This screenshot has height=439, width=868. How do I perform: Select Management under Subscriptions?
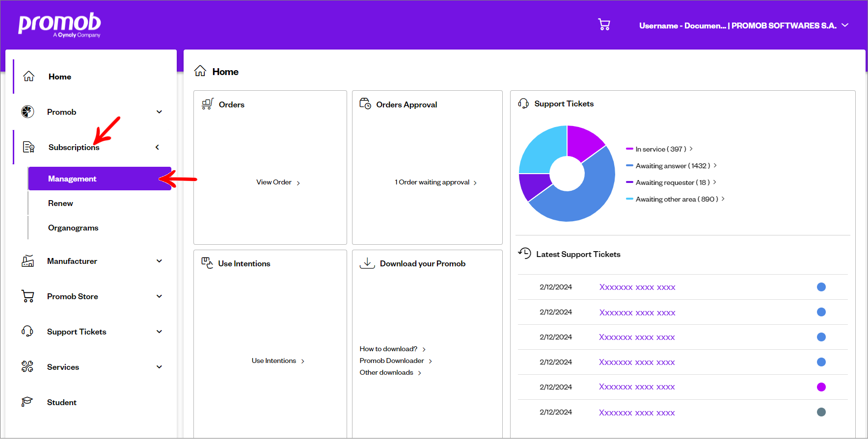72,179
